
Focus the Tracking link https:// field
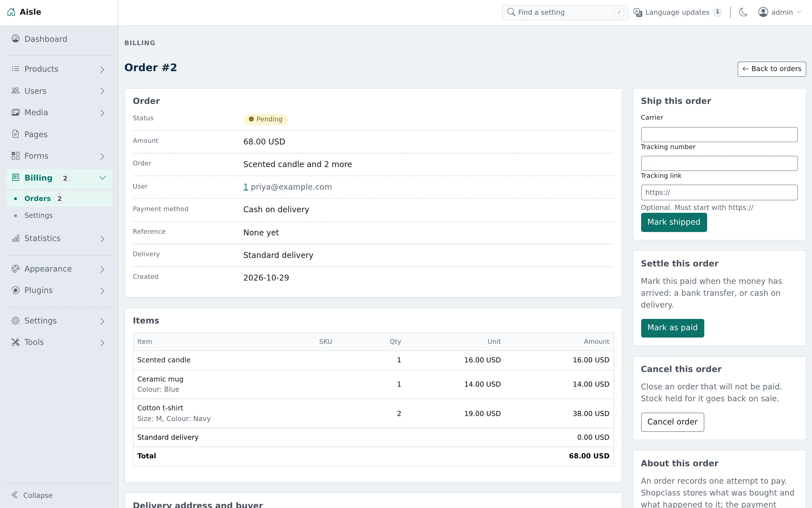point(719,192)
